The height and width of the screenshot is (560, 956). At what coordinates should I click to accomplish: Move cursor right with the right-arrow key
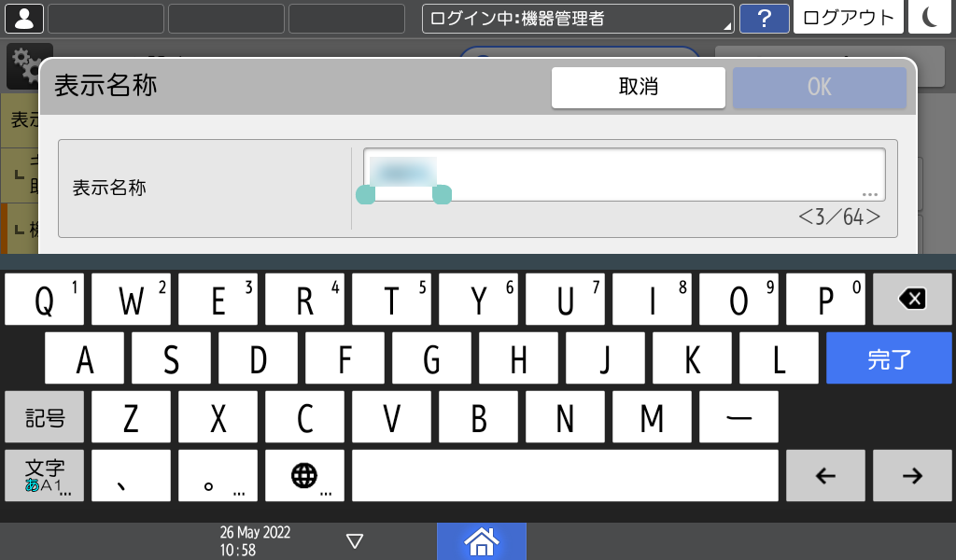(x=912, y=475)
